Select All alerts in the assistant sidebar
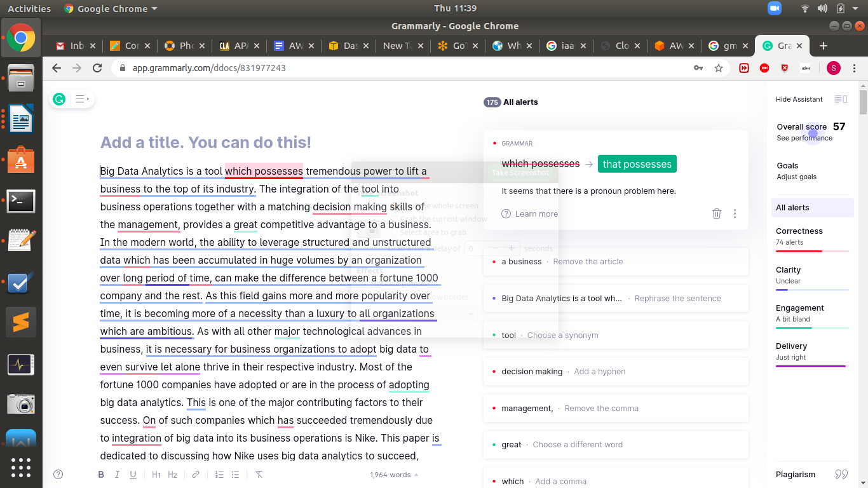The height and width of the screenshot is (488, 868). [812, 208]
